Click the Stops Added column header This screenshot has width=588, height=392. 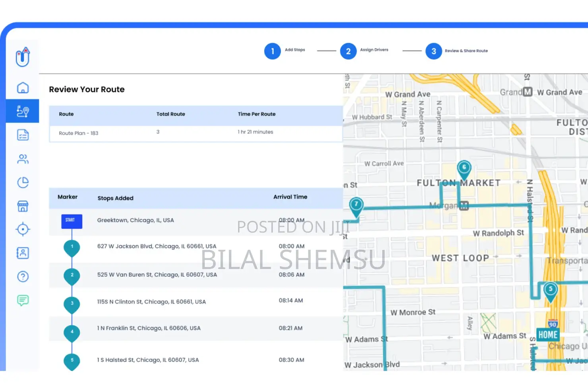116,198
